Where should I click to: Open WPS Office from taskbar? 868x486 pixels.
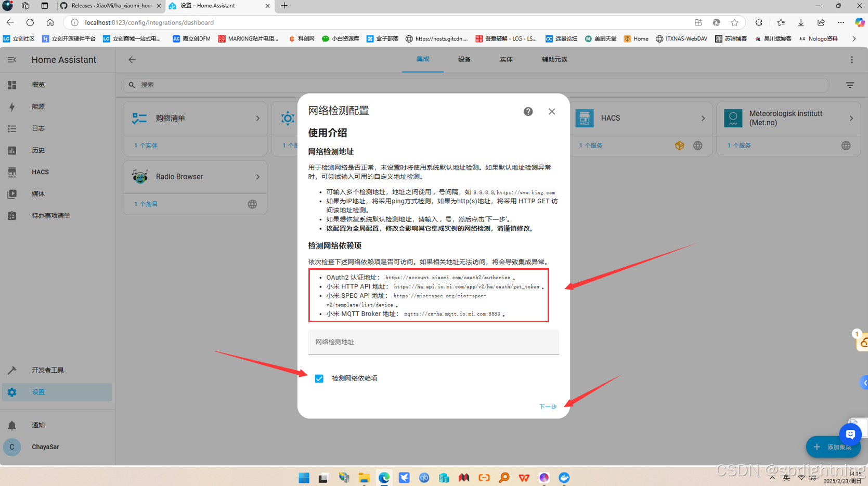(x=524, y=478)
